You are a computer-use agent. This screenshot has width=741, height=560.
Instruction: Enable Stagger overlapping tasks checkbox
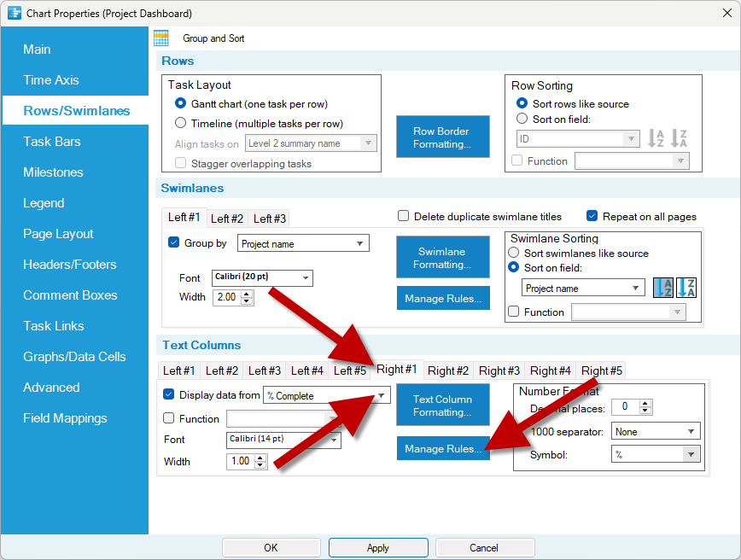(x=180, y=164)
